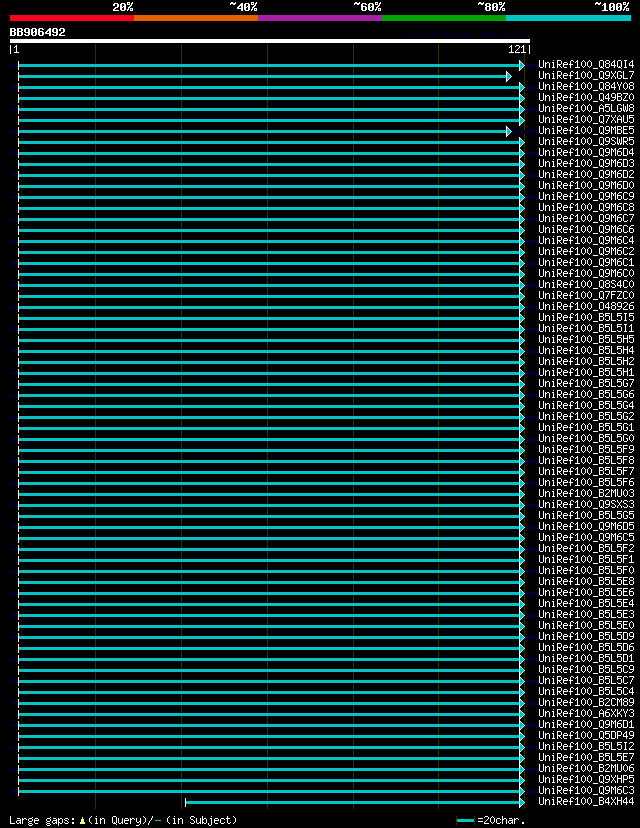The width and height of the screenshot is (640, 828).
Task: Click the alignment bar for UniRef100_Q84QI4
Action: tap(271, 65)
